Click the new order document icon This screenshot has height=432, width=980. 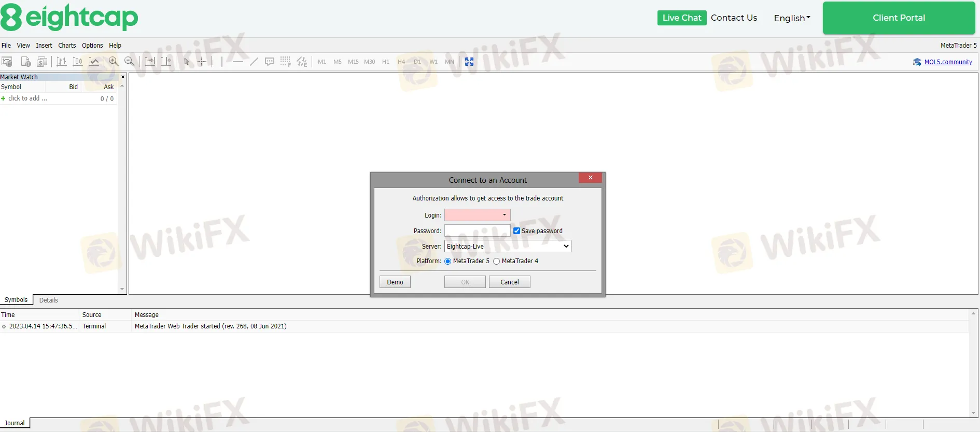pos(25,62)
